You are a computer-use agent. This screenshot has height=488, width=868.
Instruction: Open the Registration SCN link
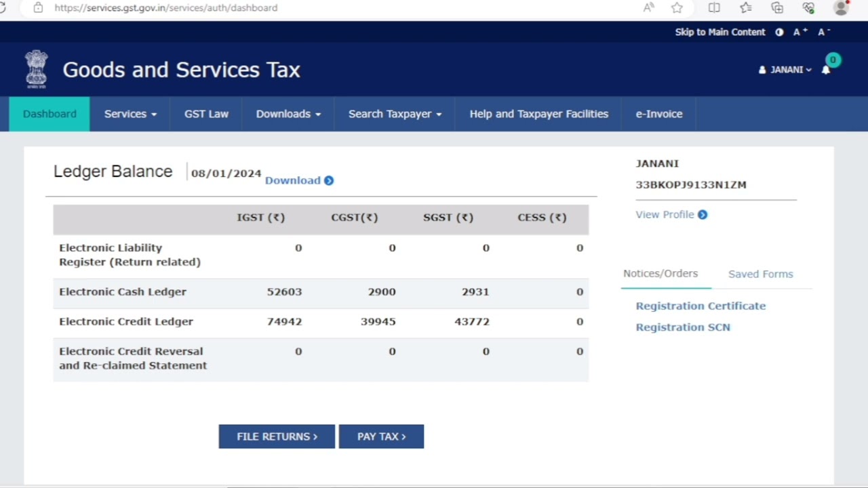click(x=683, y=327)
